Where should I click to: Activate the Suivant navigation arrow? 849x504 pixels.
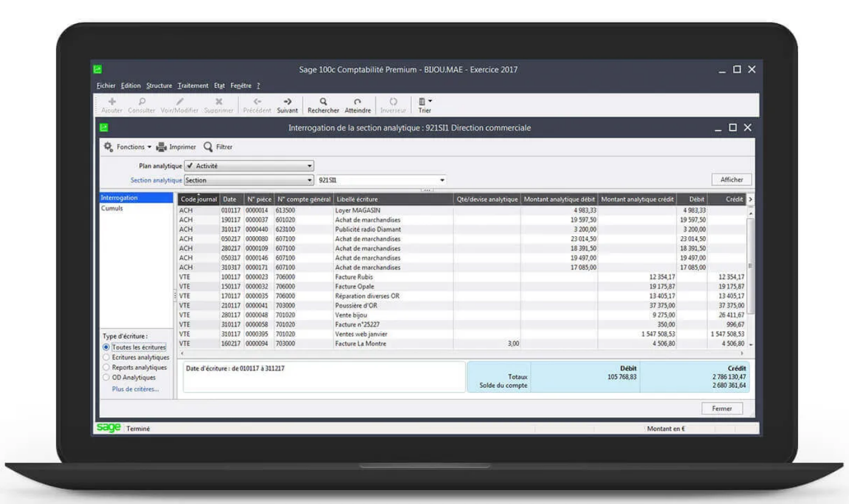(x=287, y=103)
